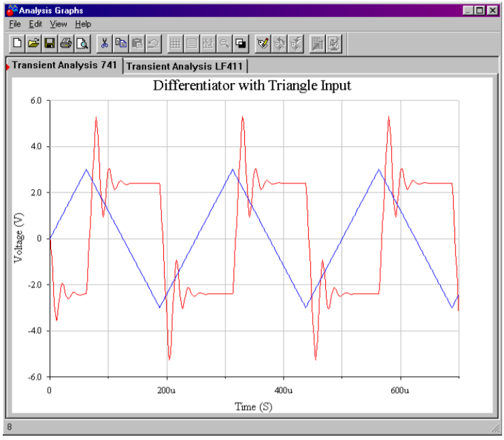Screen dimensions: 504x440
Task: Click the Undo arrow icon
Action: pyautogui.click(x=152, y=44)
